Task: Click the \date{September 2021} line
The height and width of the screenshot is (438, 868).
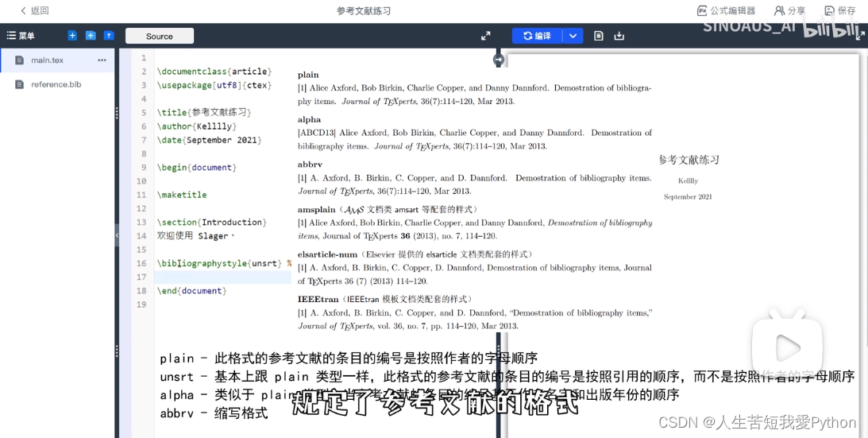Action: (209, 140)
